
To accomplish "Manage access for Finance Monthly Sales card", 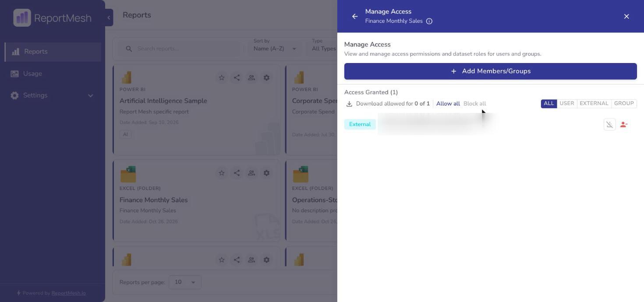I will click(251, 173).
